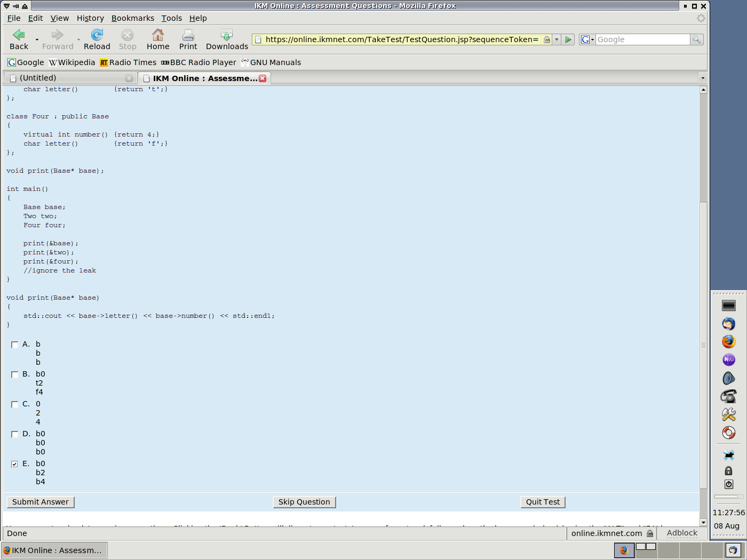Launch Firefox from the side panel
This screenshot has width=747, height=560.
point(729,342)
